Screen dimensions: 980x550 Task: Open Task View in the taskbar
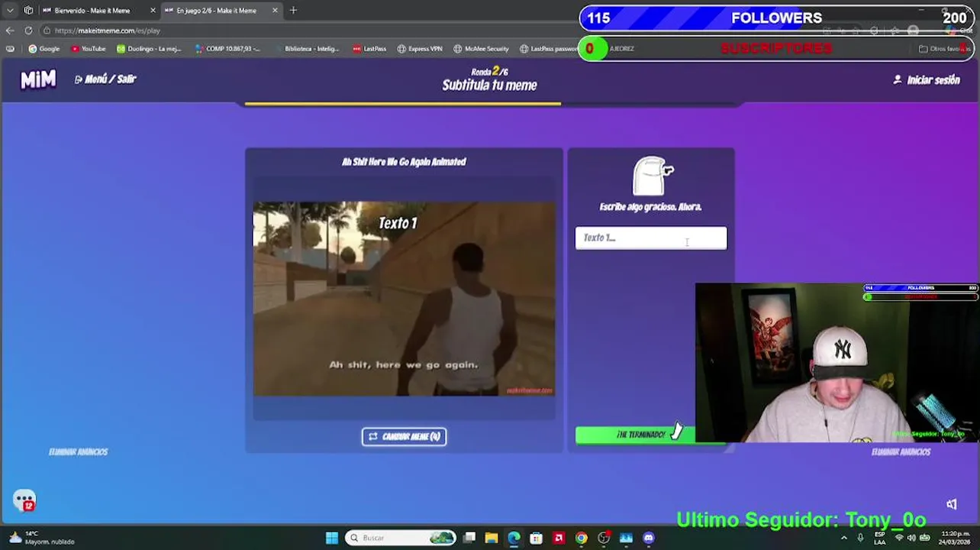[x=469, y=538]
